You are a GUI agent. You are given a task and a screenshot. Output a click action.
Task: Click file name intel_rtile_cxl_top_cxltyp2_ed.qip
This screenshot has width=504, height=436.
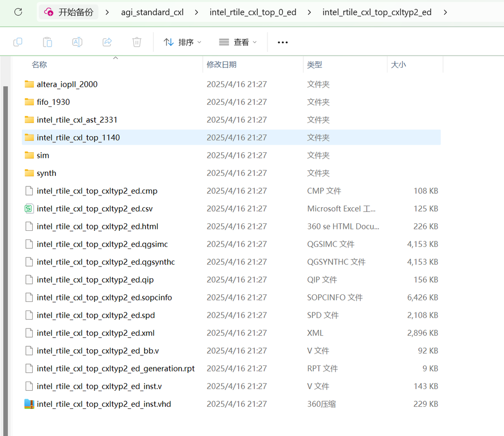[95, 280]
